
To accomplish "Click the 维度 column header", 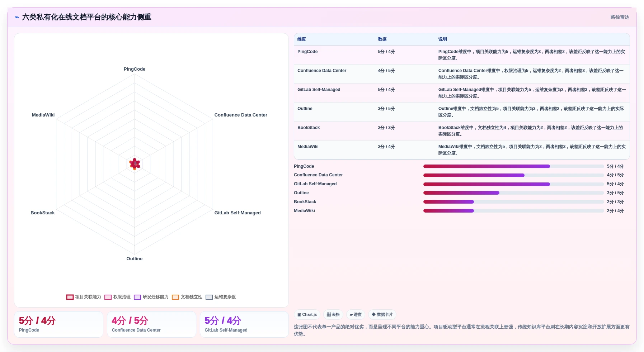I will pyautogui.click(x=302, y=39).
